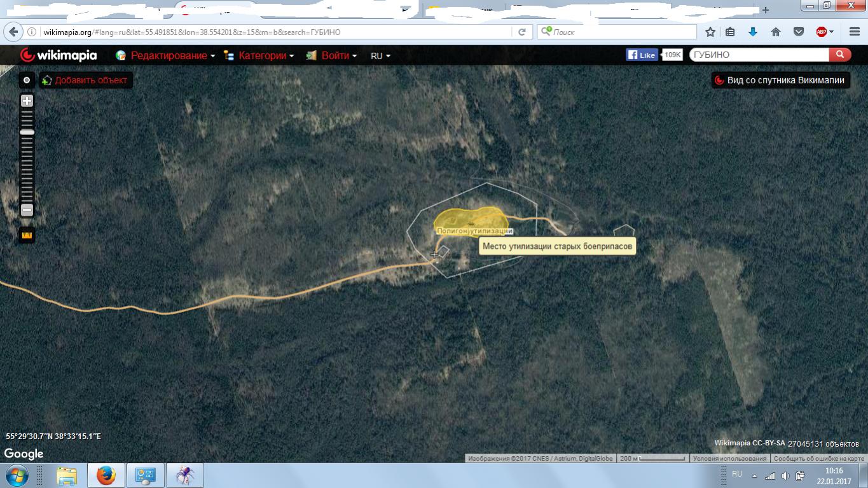
Task: Open the Редактирование menu
Action: 165,55
